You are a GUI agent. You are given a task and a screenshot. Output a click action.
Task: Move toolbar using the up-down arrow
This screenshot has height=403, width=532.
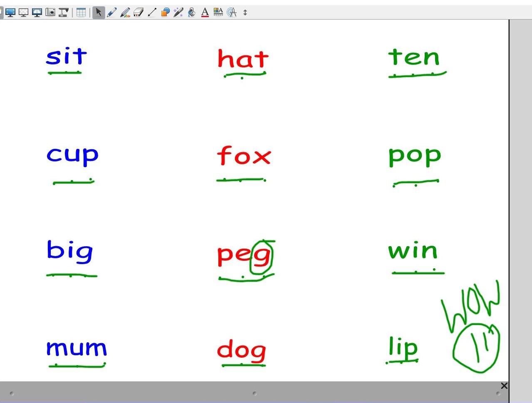click(x=245, y=12)
